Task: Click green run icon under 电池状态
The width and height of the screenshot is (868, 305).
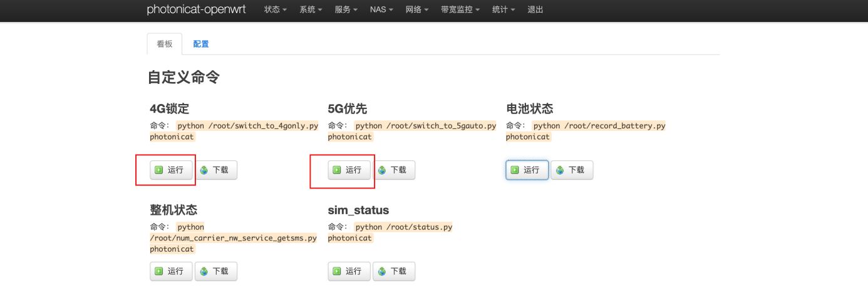Action: click(515, 170)
